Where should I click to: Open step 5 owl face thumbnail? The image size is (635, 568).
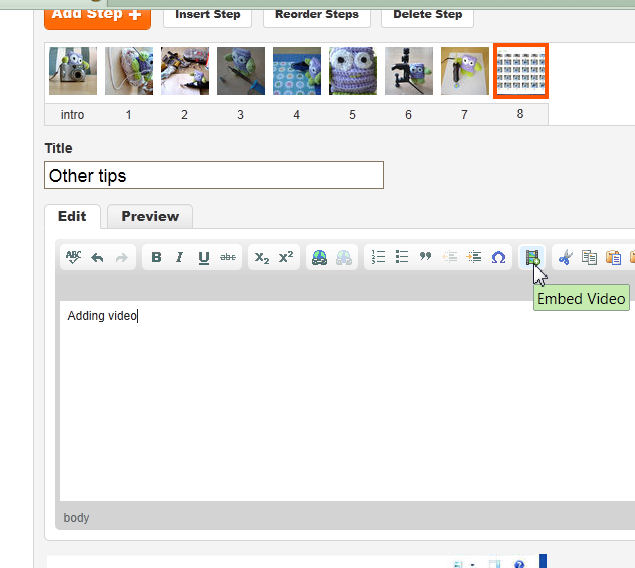pyautogui.click(x=353, y=71)
